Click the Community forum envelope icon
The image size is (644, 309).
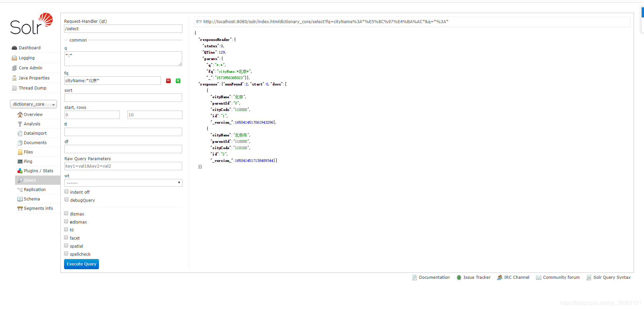(x=539, y=277)
